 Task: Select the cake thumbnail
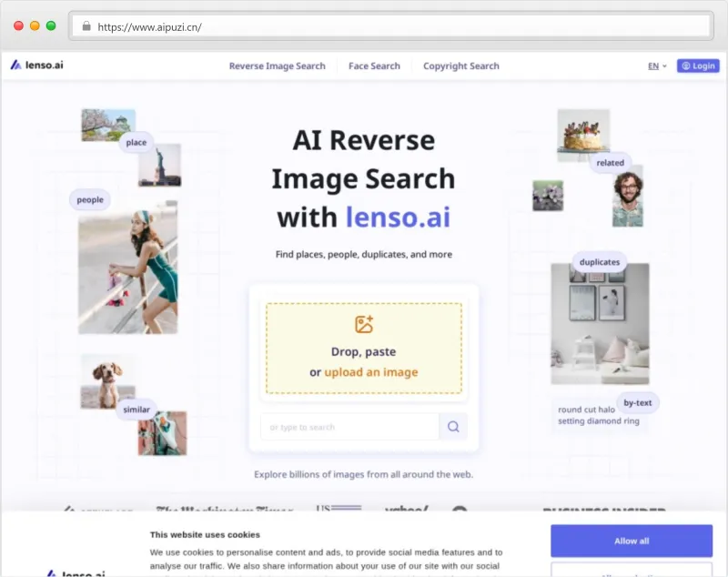coord(583,135)
